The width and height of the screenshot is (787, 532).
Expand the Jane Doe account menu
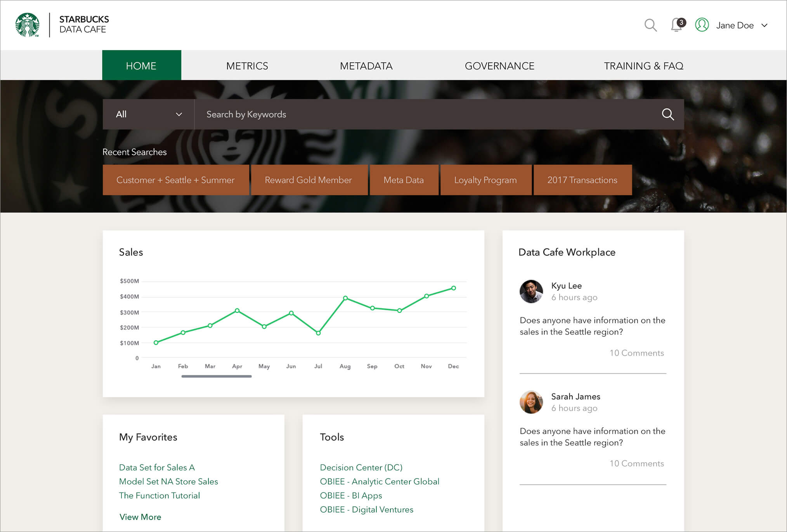pos(764,25)
